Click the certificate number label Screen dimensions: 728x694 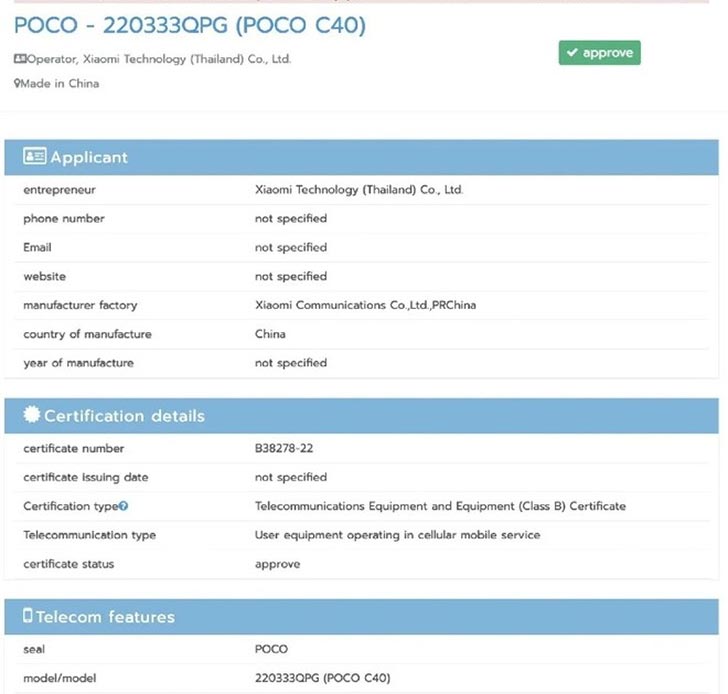[74, 448]
